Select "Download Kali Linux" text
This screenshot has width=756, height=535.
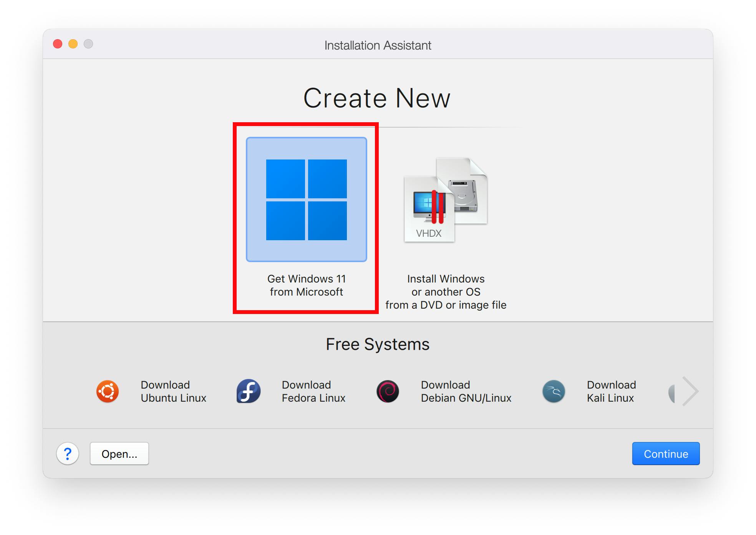click(611, 392)
